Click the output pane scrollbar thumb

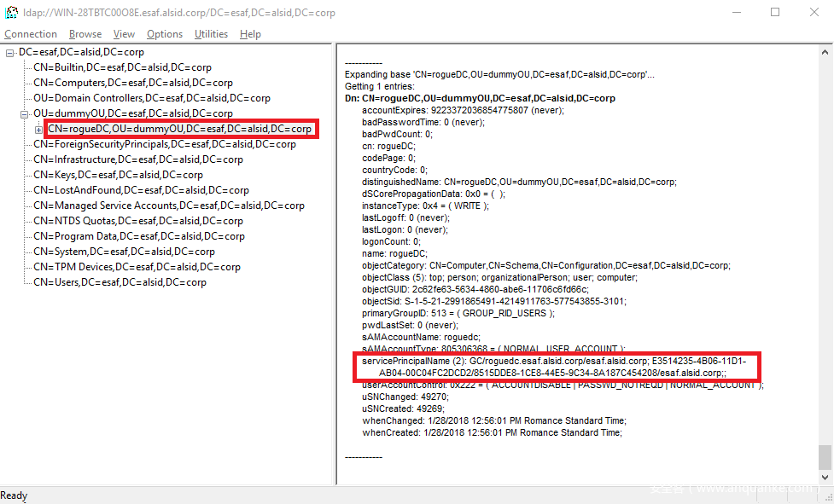click(825, 457)
